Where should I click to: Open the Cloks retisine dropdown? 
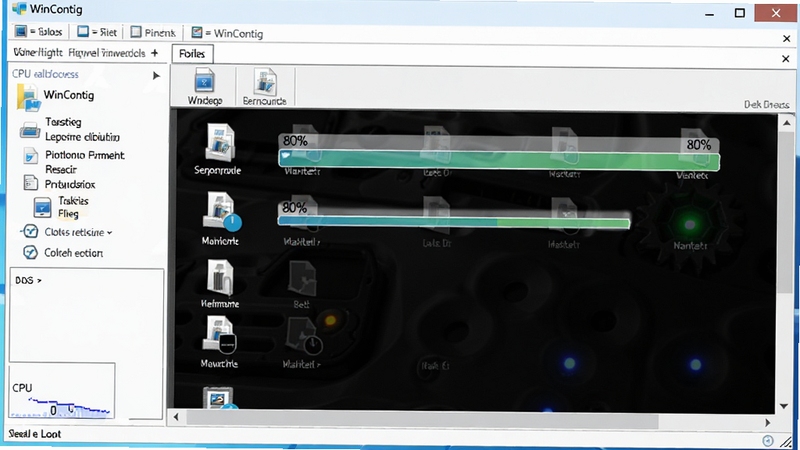(78, 232)
